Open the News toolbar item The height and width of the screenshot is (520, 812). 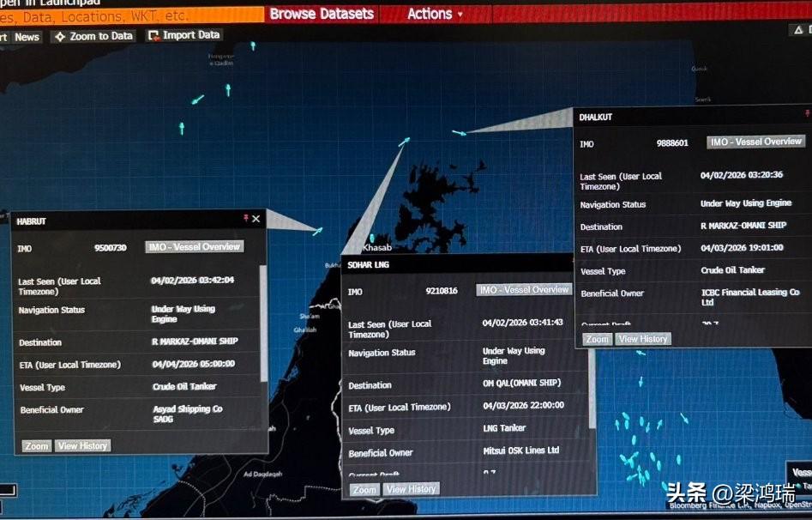27,38
